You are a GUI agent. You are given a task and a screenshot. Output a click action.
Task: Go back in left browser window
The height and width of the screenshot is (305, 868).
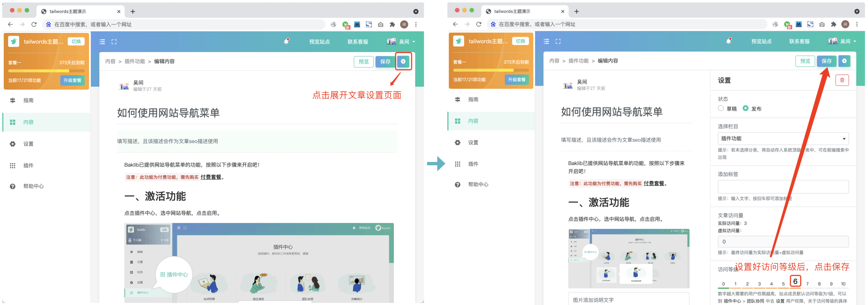click(x=10, y=24)
